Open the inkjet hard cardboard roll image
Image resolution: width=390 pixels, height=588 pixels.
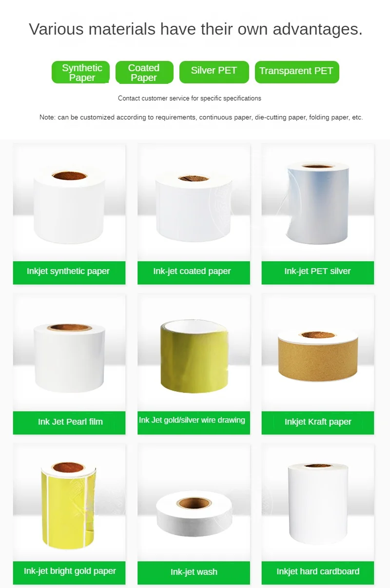[318, 502]
